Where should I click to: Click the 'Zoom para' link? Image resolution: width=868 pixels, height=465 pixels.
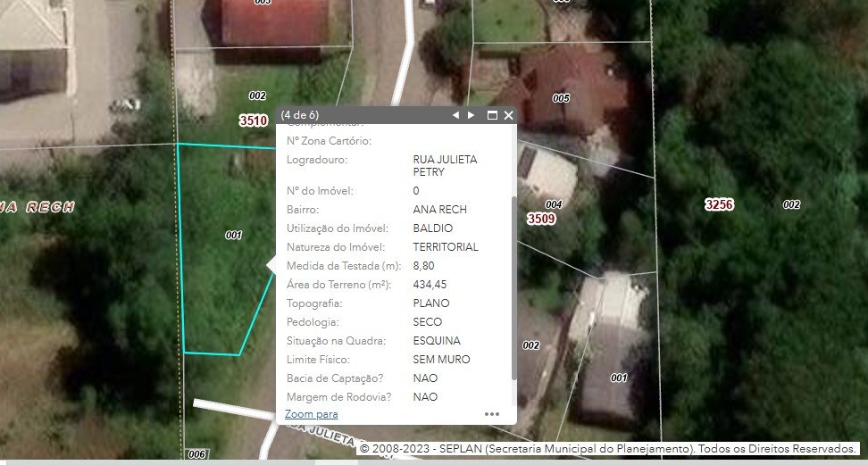[x=311, y=414]
